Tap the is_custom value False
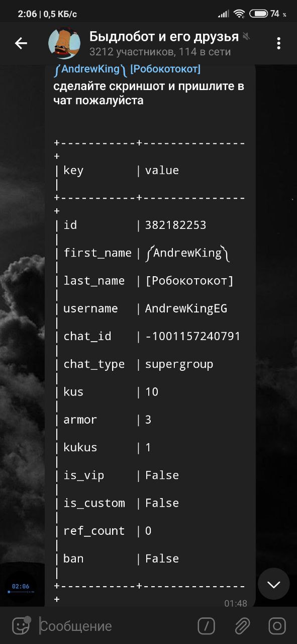Screen dimensions: 297x644 click(162, 503)
